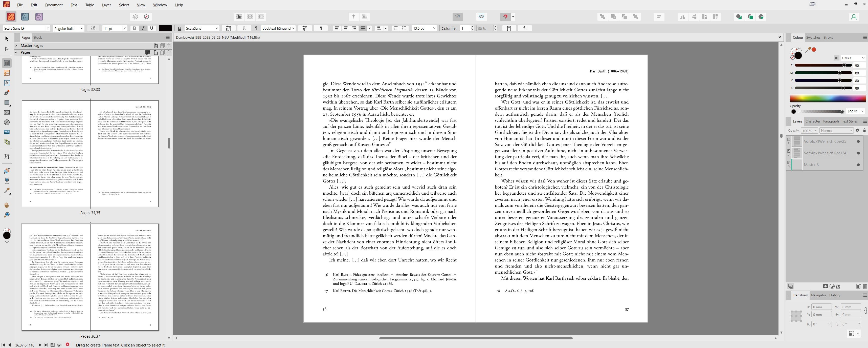Viewport: 868px width, 348px height.
Task: Open the Layer menu
Action: point(106,5)
